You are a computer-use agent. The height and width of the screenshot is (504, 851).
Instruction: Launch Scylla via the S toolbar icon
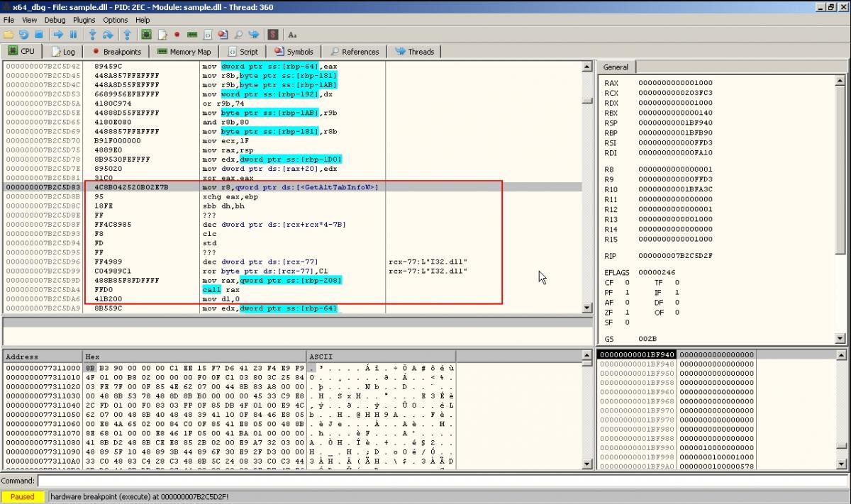273,34
